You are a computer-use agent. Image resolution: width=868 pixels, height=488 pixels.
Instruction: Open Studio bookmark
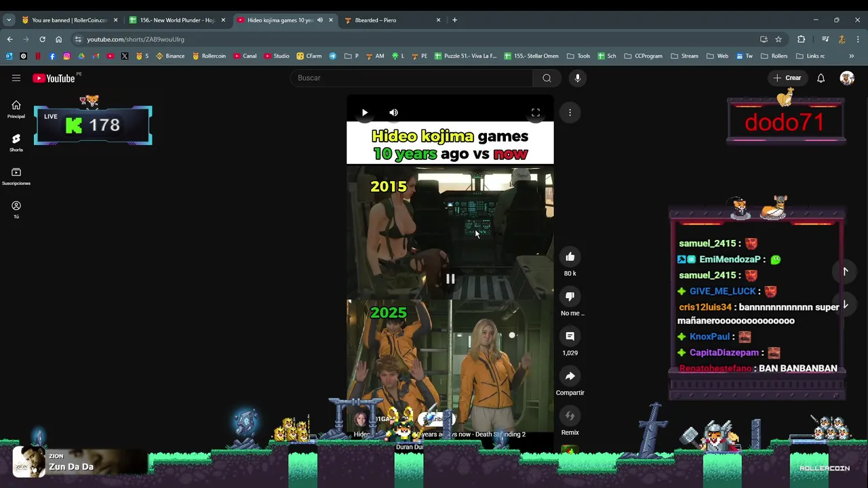pyautogui.click(x=277, y=56)
